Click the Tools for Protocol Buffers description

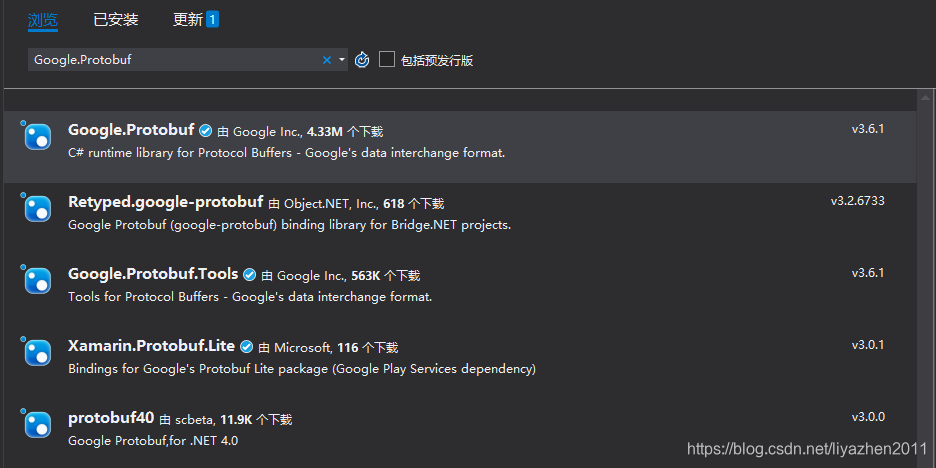tap(250, 297)
